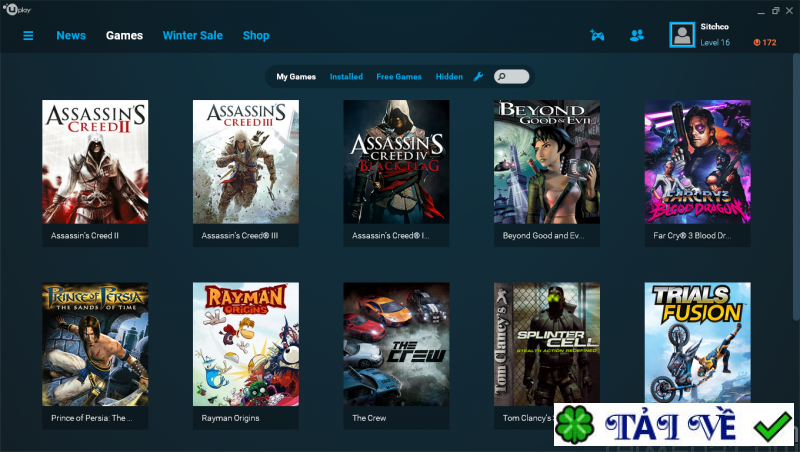Click the Level 16 text
This screenshot has width=800, height=452.
(x=715, y=42)
